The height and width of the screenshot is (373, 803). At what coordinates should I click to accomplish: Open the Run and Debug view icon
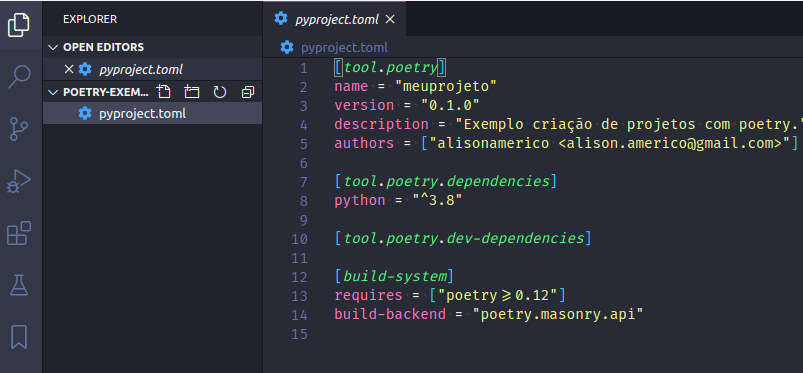pos(19,181)
